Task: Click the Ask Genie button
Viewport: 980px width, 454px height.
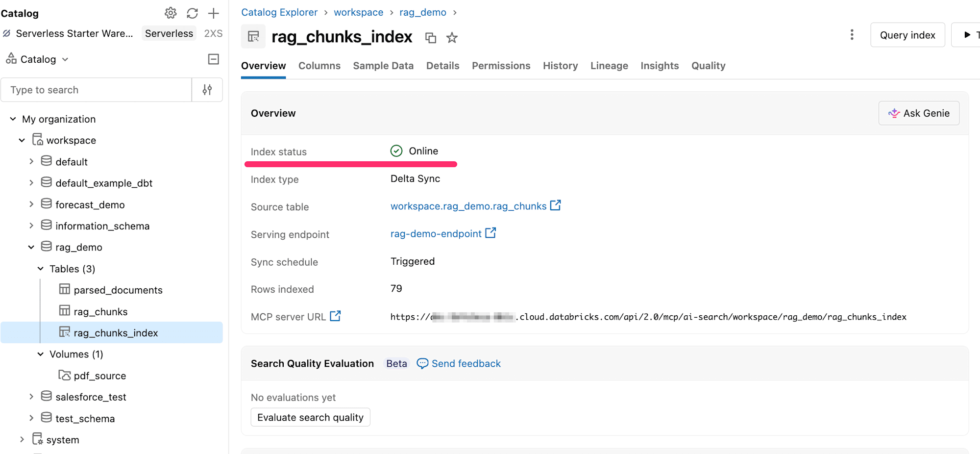Action: [x=919, y=113]
